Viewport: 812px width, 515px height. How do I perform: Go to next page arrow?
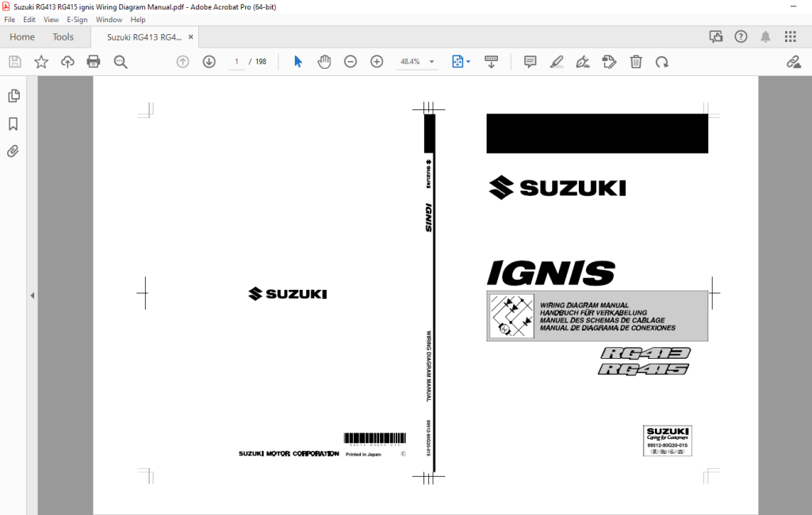pyautogui.click(x=209, y=62)
